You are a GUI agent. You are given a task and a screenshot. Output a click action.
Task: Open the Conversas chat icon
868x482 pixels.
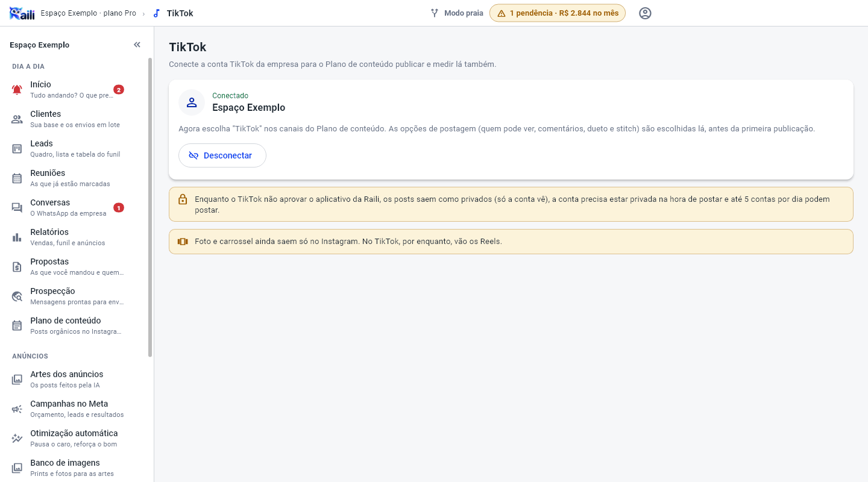click(17, 208)
